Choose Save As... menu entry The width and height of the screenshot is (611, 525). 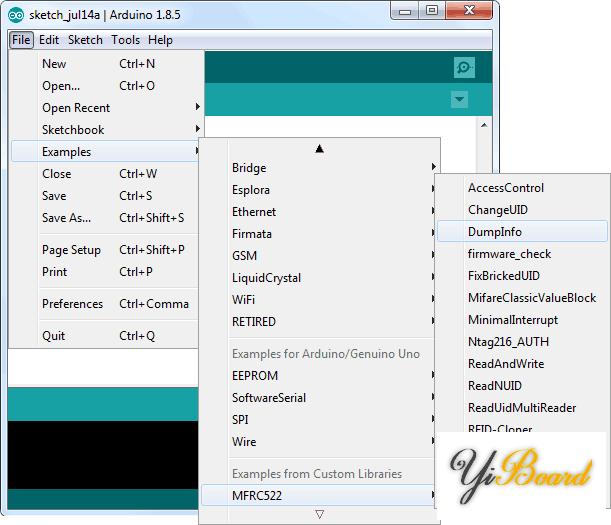[x=105, y=218]
